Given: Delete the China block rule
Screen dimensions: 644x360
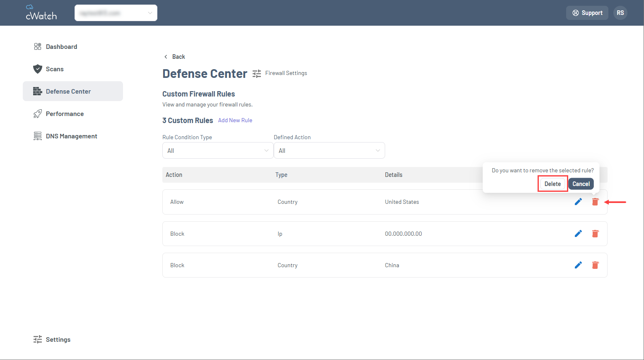Looking at the screenshot, I should pos(595,265).
